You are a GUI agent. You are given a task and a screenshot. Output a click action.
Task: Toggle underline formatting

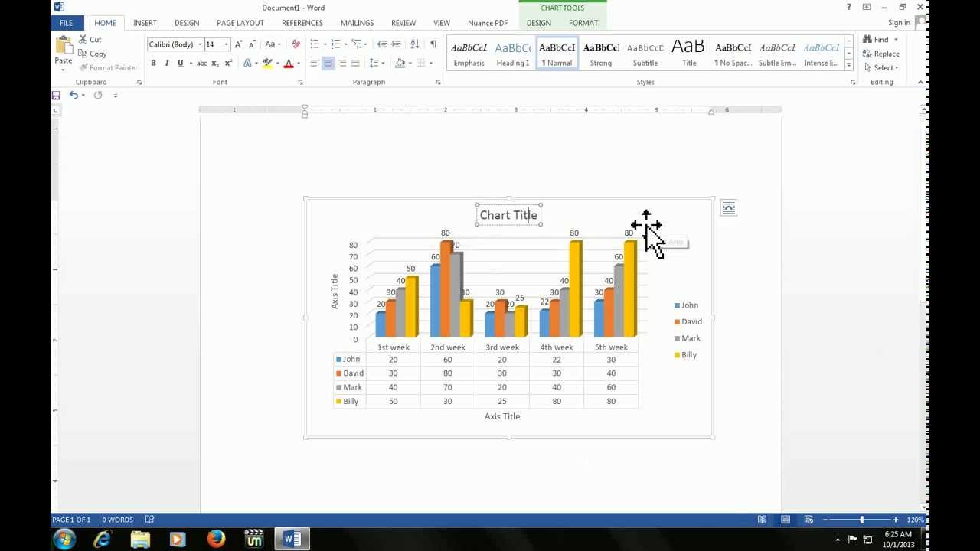click(180, 64)
